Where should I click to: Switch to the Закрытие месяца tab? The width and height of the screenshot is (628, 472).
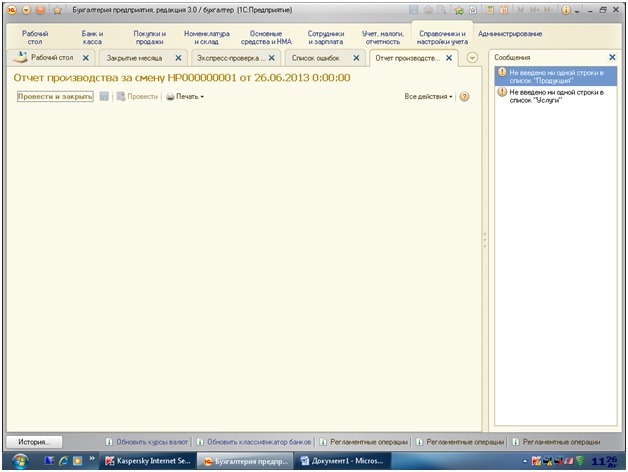134,58
